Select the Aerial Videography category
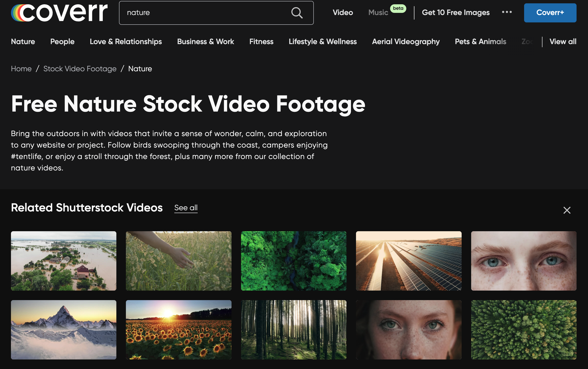The width and height of the screenshot is (588, 369). [x=406, y=41]
